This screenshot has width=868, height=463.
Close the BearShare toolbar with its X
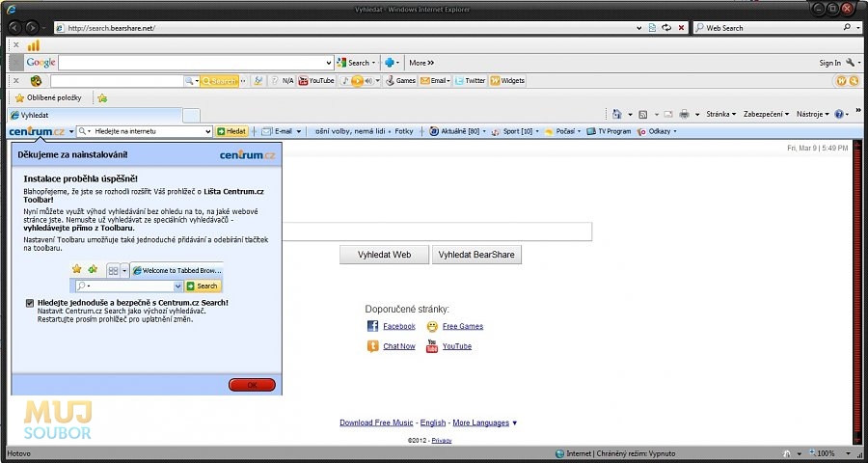click(x=16, y=81)
